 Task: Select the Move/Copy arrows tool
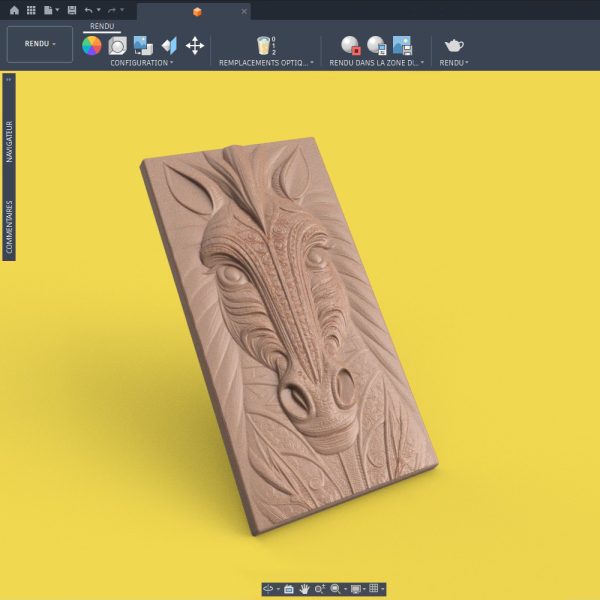pos(195,46)
